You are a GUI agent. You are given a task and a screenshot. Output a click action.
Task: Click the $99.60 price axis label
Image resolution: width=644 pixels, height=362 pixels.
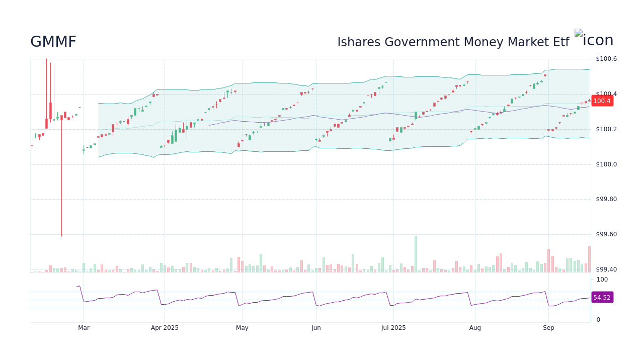coord(606,234)
